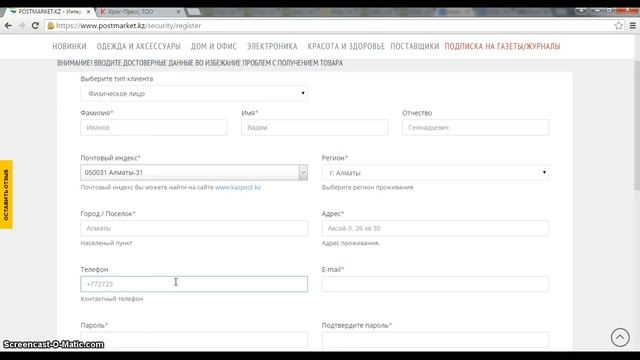
Task: Click the Отчество input field
Action: point(476,128)
